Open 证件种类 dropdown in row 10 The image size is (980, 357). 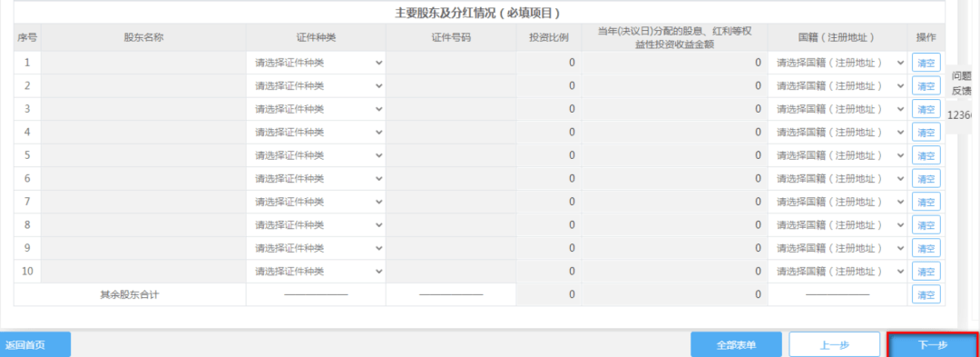point(317,272)
